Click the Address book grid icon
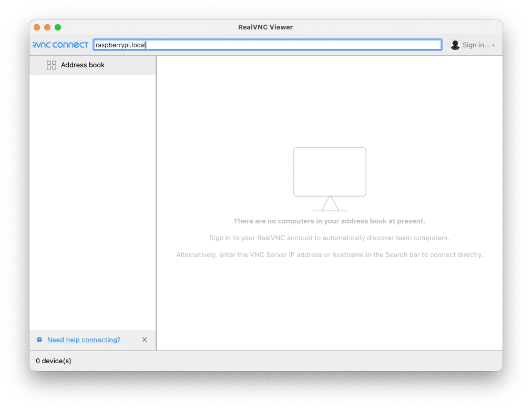This screenshot has height=410, width=532. tap(51, 65)
